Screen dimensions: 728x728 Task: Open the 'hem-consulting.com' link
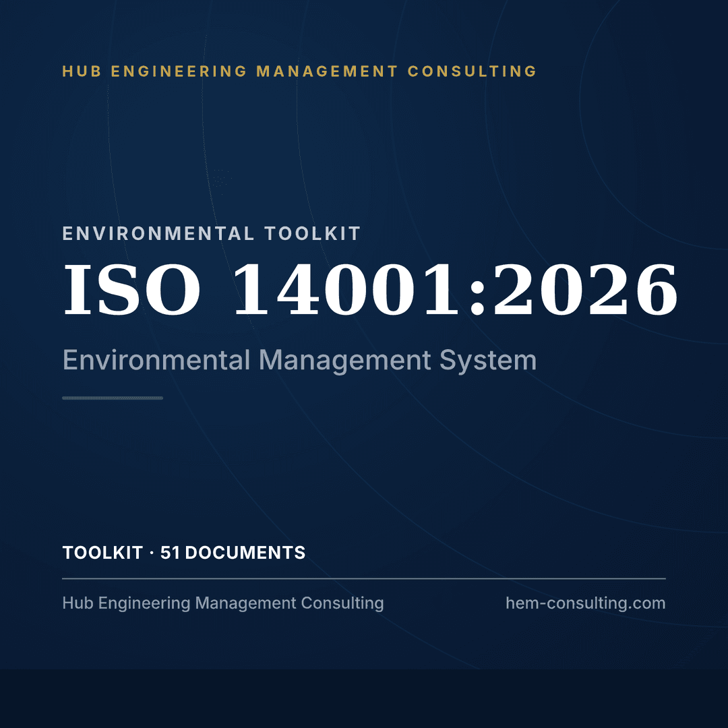tap(586, 603)
